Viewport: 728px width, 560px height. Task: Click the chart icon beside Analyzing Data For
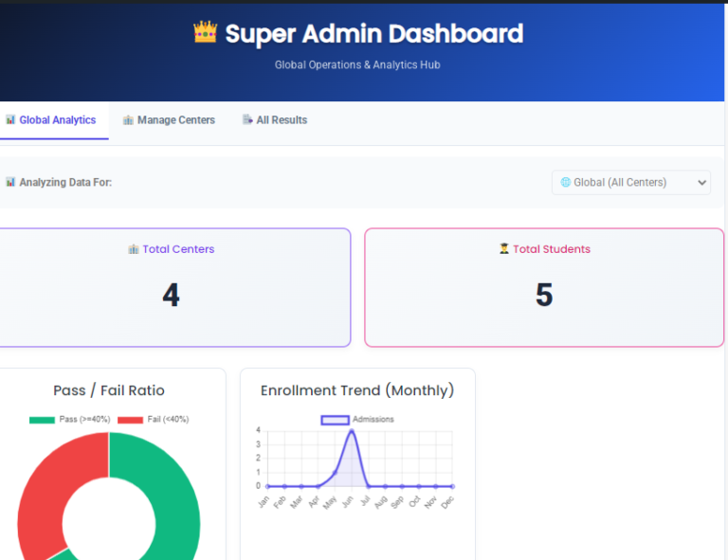(10, 182)
